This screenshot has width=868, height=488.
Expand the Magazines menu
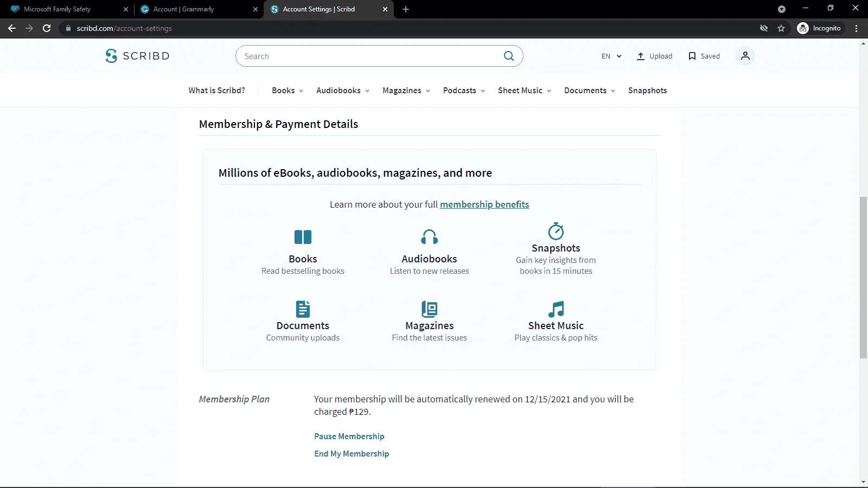(406, 91)
